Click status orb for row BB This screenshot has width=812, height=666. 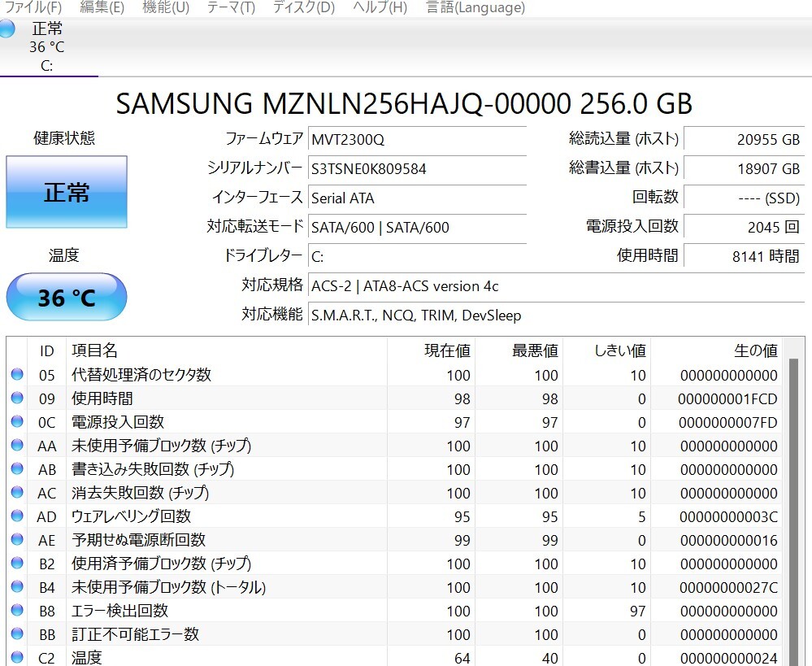pos(17,633)
